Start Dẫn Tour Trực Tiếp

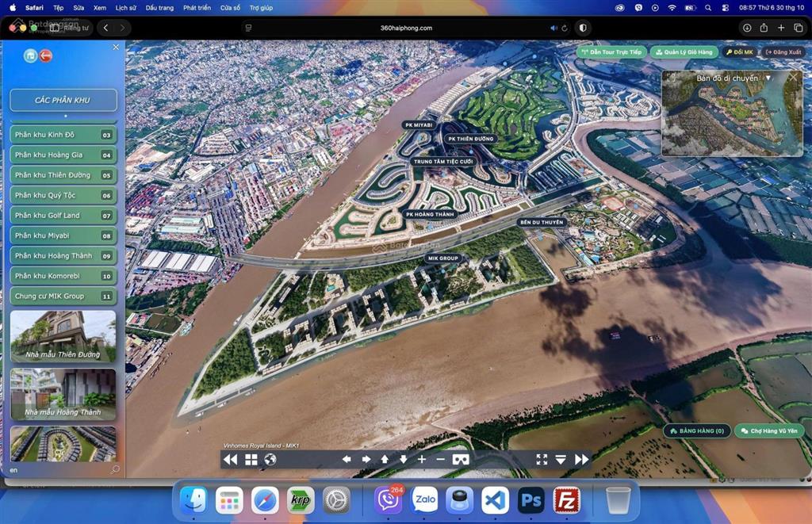click(611, 52)
